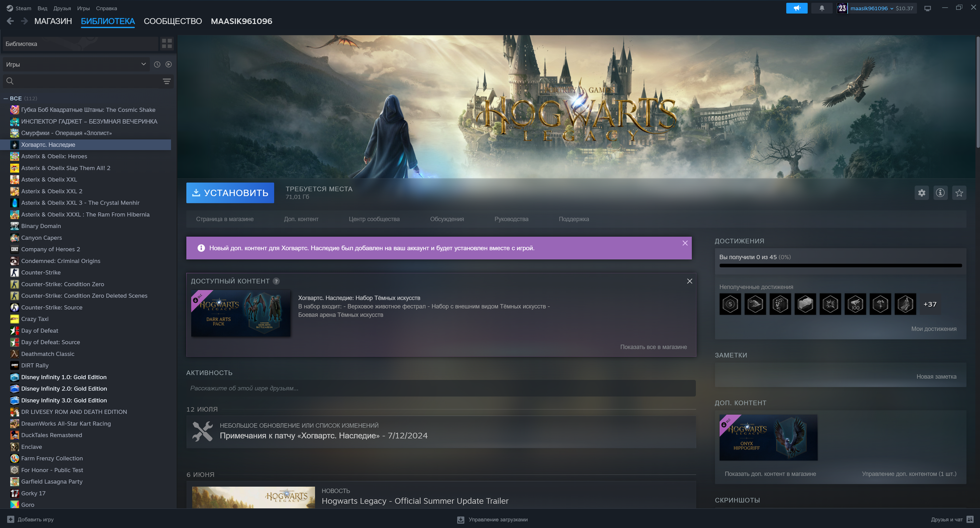Select the fourth unearned achievement icon
Screen dimensions: 980x528
805,304
